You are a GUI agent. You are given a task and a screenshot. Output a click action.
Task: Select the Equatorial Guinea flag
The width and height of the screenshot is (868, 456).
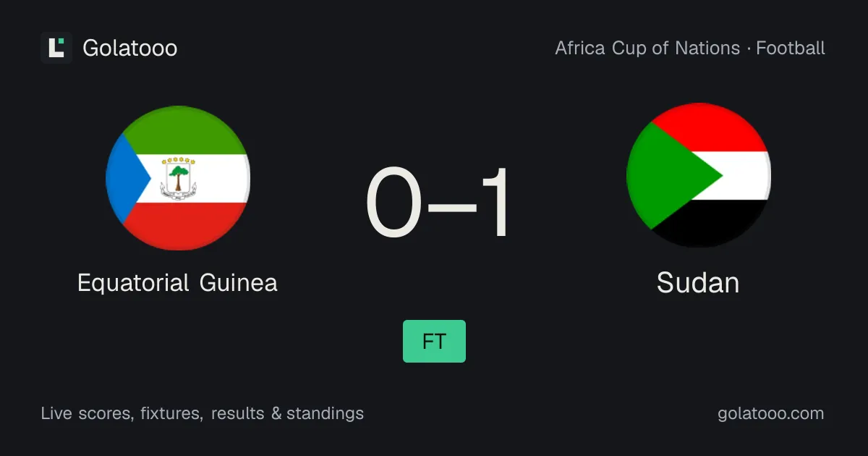click(178, 178)
